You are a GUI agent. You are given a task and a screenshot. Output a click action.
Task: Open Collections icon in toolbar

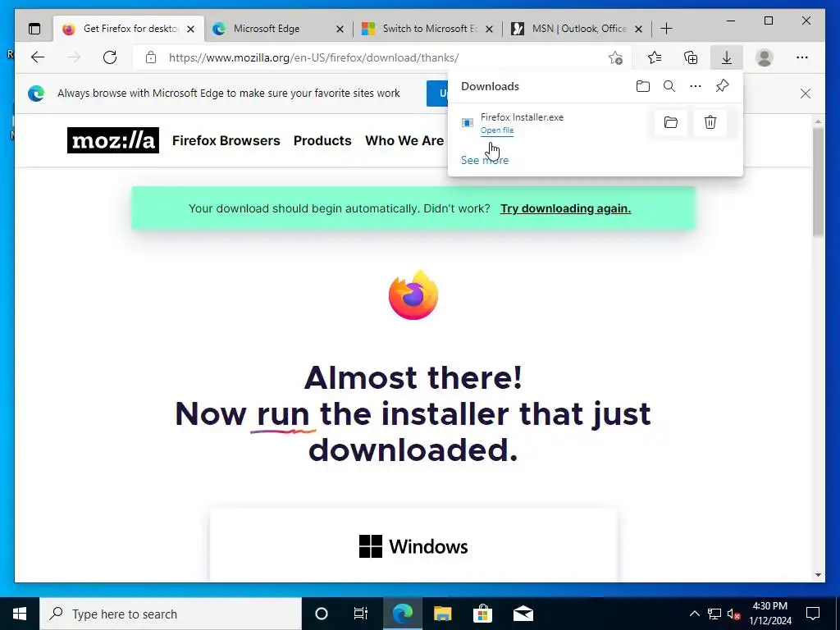point(691,57)
